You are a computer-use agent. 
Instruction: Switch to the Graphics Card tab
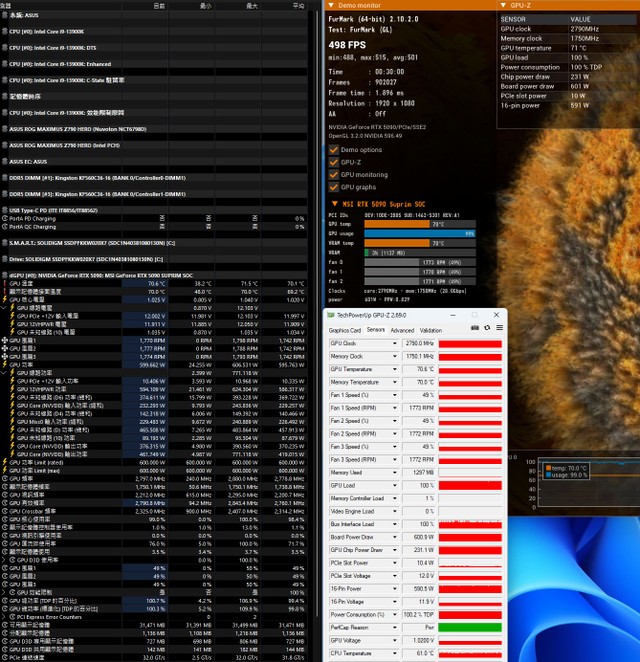pos(344,330)
